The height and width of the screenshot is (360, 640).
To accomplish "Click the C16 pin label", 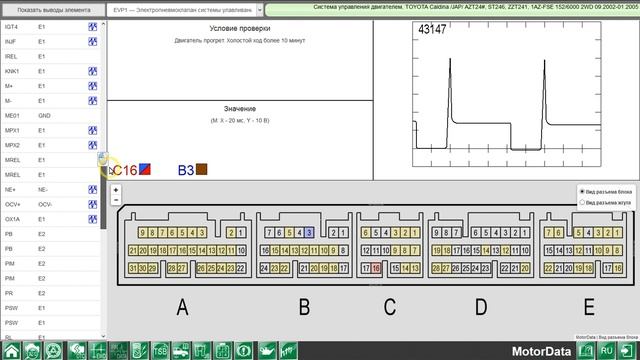I will click(125, 170).
